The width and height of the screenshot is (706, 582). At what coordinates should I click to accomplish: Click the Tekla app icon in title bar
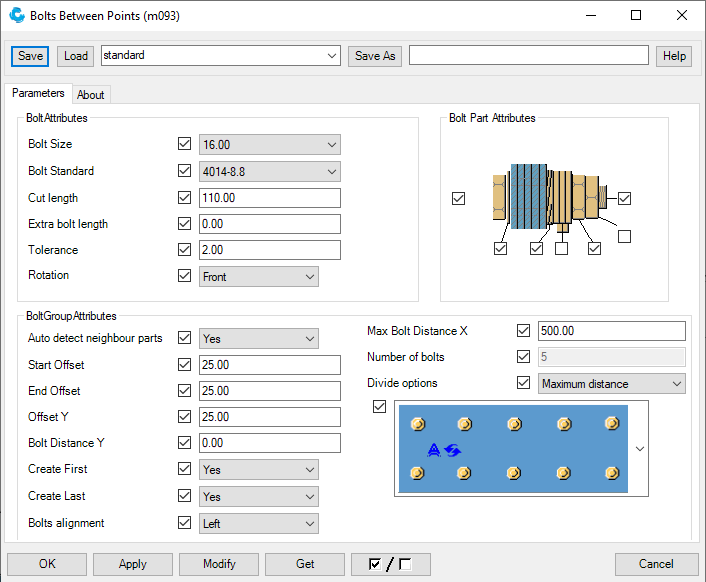[x=16, y=16]
